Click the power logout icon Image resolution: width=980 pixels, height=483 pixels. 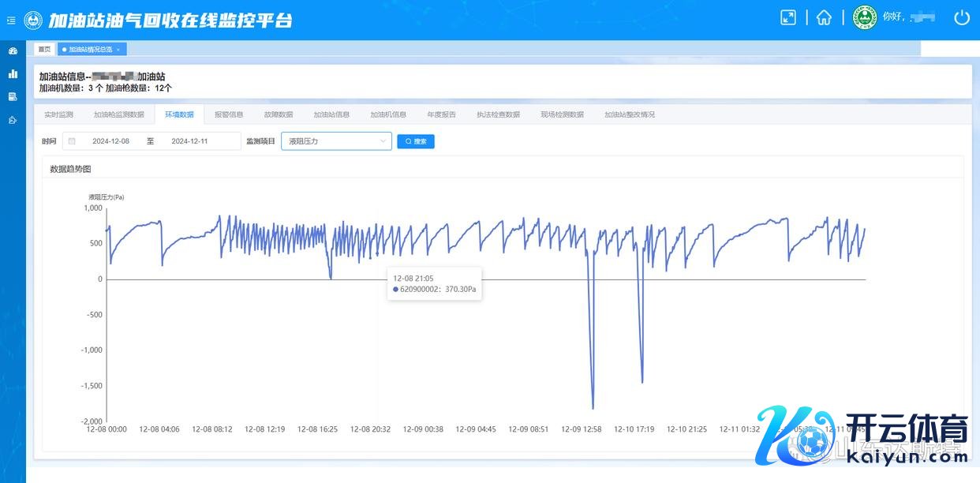[x=961, y=17]
